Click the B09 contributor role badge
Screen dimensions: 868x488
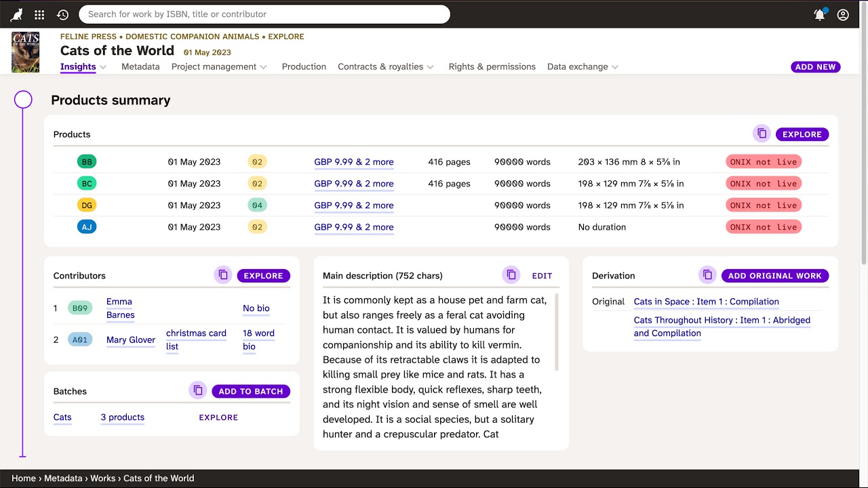(x=80, y=308)
